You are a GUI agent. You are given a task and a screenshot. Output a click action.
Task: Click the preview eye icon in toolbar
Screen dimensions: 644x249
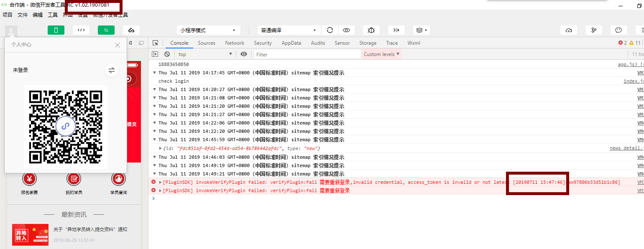(x=346, y=30)
